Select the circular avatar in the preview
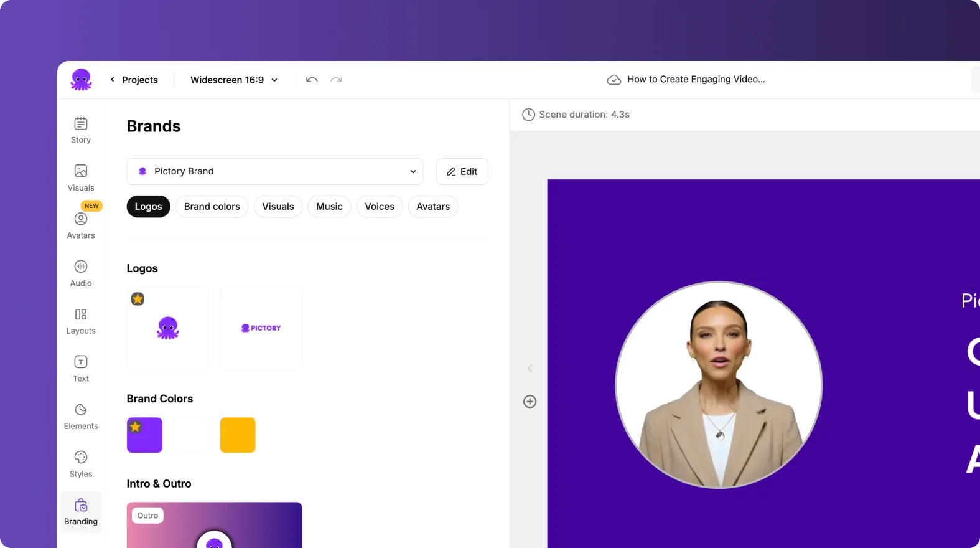Viewport: 980px width, 548px height. pyautogui.click(x=719, y=385)
